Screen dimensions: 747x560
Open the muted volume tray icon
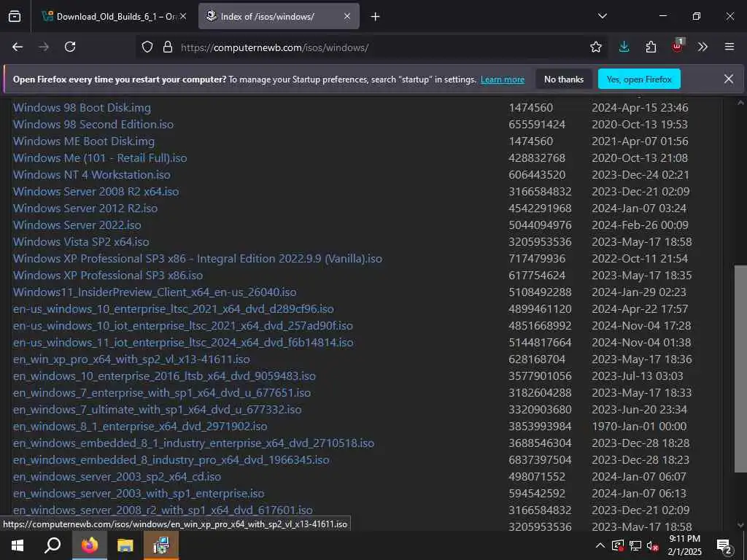click(653, 545)
